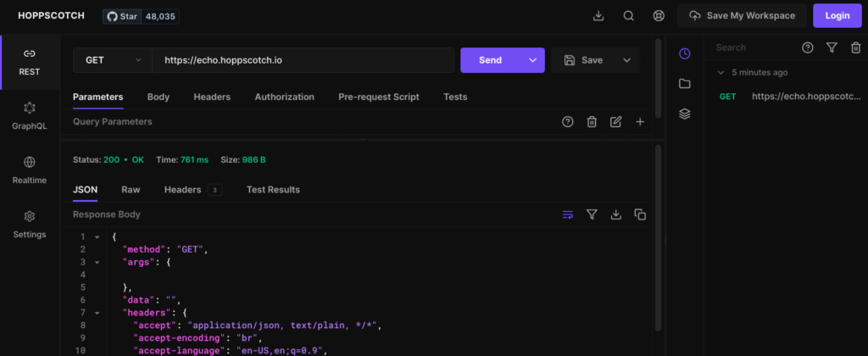Open the History panel clock icon
Screen dimensions: 868x356
pyautogui.click(x=685, y=53)
